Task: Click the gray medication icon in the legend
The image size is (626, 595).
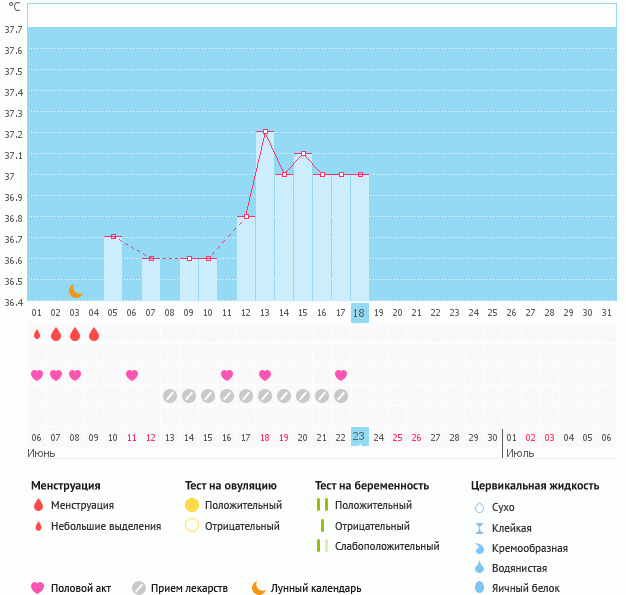Action: tap(139, 588)
